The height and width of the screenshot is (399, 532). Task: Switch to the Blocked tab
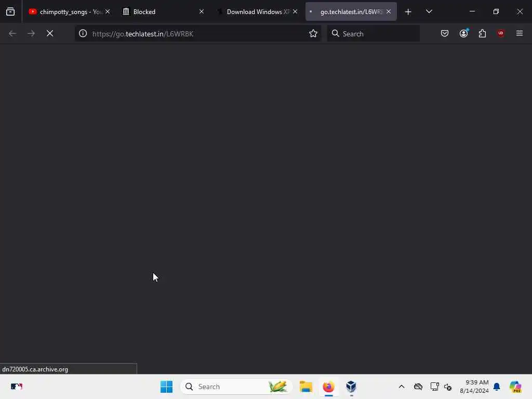click(x=159, y=11)
